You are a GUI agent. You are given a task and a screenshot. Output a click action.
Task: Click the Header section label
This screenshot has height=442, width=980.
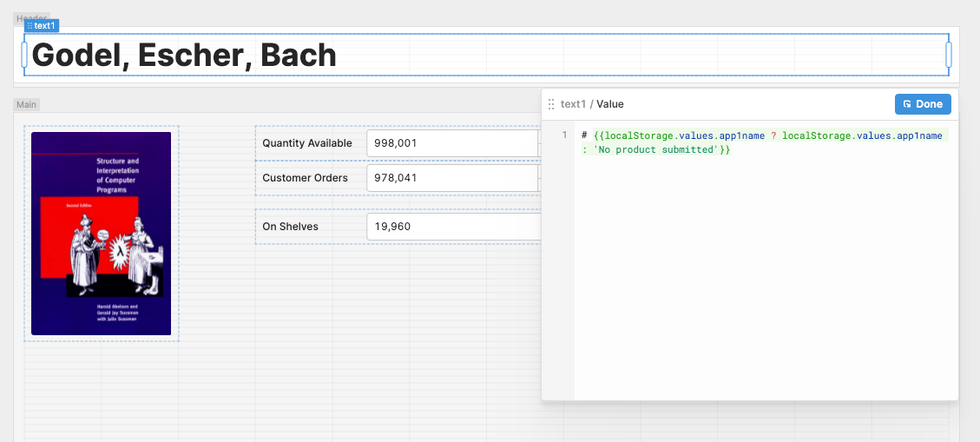tap(30, 18)
